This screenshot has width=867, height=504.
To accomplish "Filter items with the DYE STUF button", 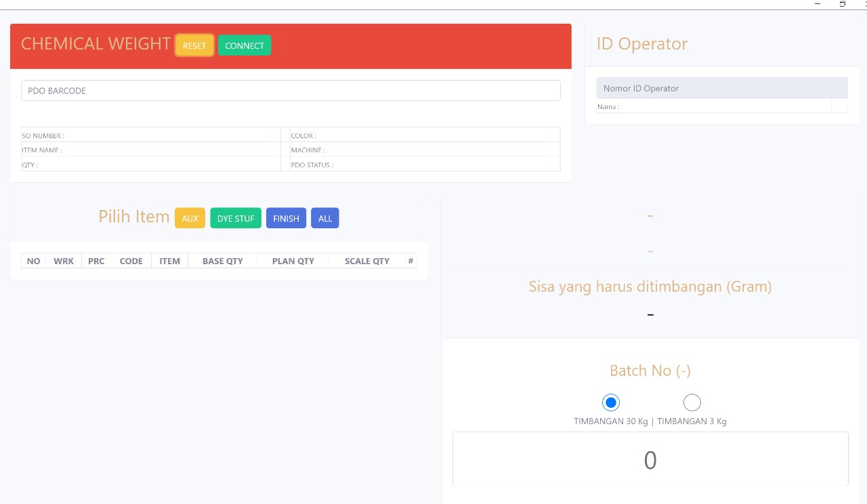I will click(236, 218).
